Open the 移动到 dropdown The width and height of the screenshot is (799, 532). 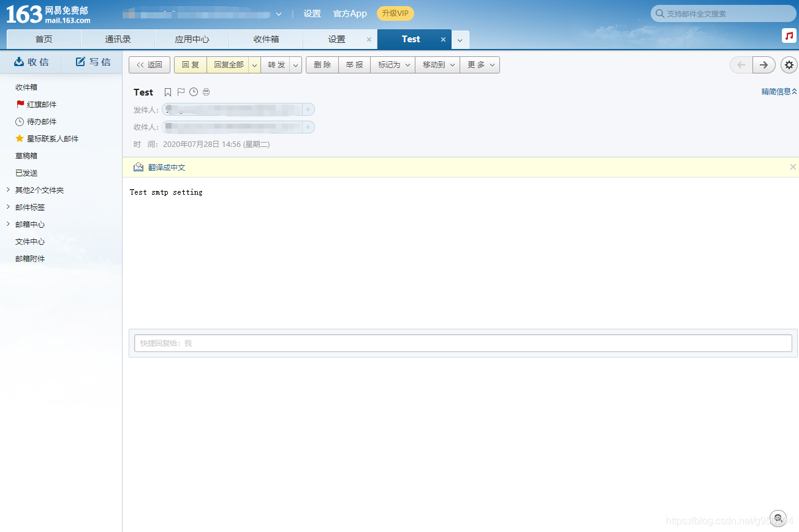pyautogui.click(x=437, y=65)
